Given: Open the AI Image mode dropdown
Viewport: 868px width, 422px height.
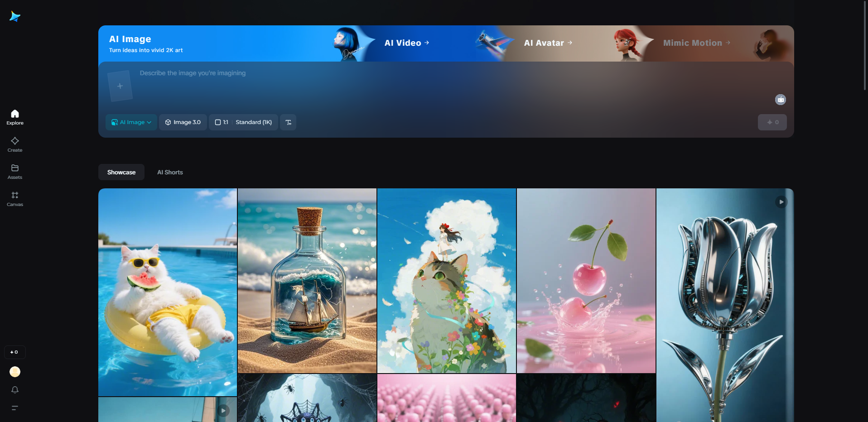Looking at the screenshot, I should click(x=131, y=122).
